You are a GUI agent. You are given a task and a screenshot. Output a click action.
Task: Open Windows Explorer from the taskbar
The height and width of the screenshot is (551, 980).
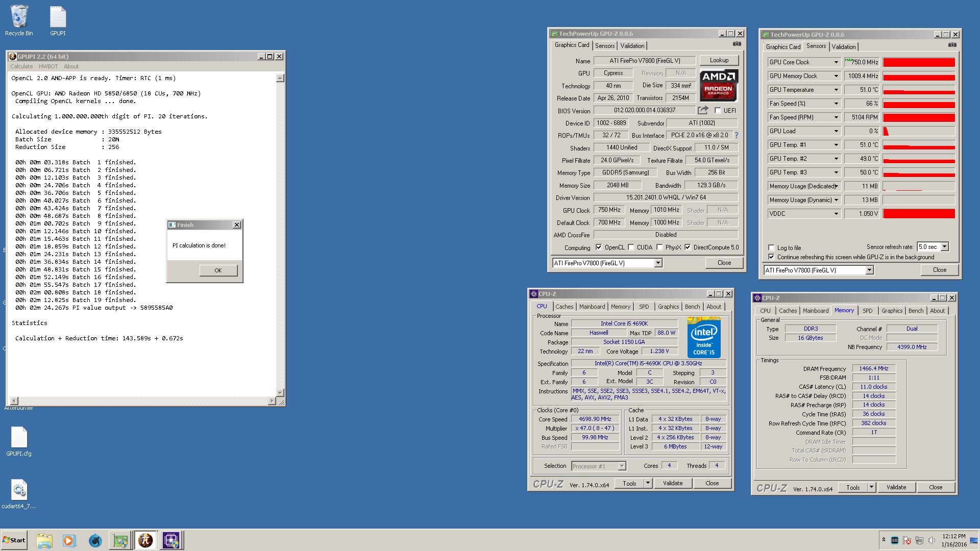tap(44, 540)
